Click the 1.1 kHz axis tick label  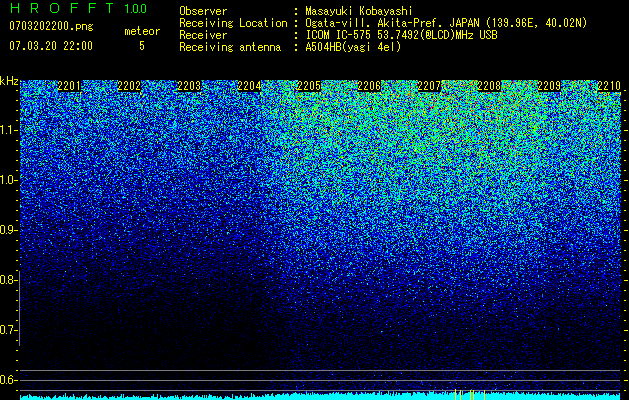(x=7, y=131)
